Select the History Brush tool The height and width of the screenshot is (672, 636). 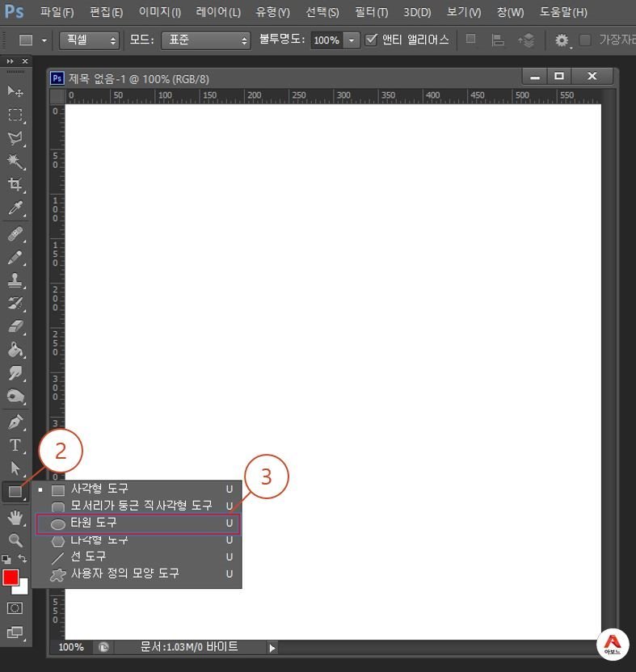pos(15,304)
